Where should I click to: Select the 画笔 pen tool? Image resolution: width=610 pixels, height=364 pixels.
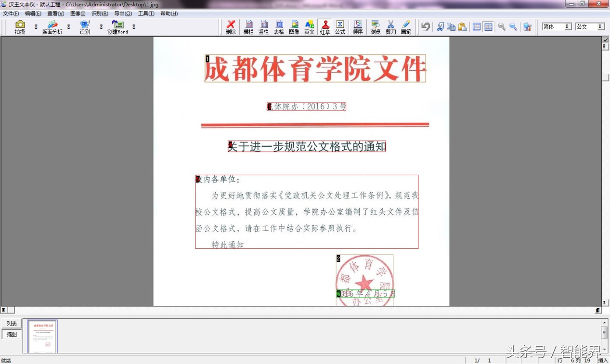pyautogui.click(x=406, y=27)
